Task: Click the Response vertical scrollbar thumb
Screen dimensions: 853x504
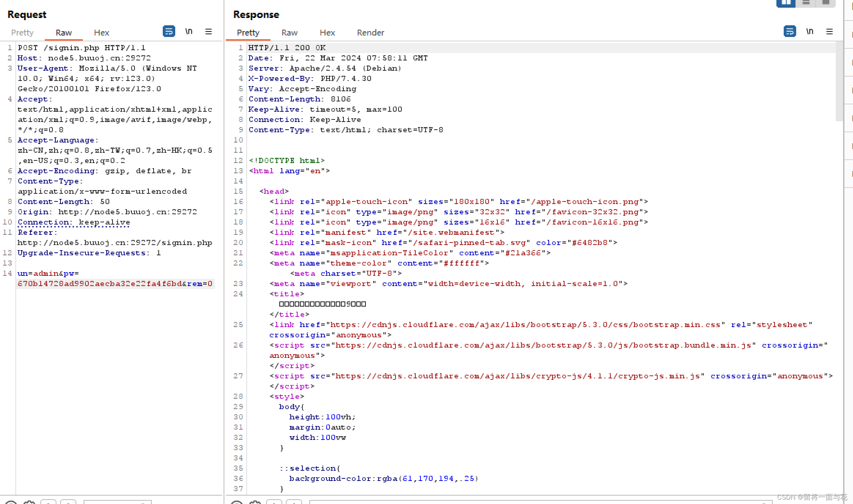Action: tap(839, 81)
